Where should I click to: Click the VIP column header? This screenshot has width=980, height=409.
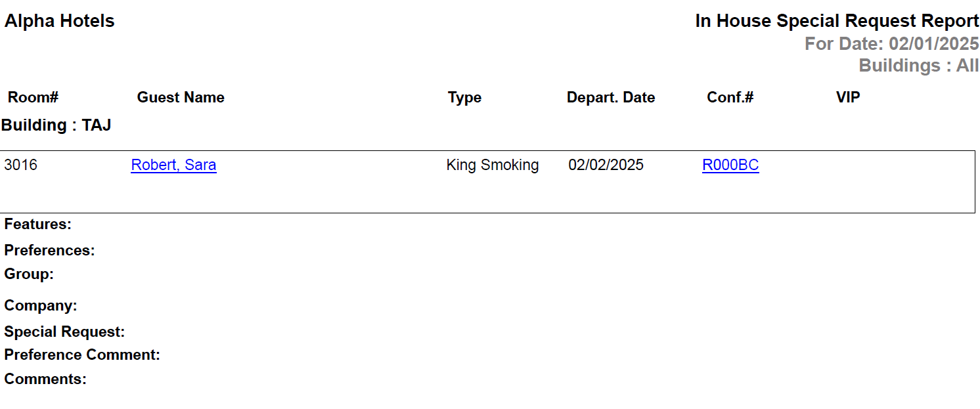pos(848,98)
